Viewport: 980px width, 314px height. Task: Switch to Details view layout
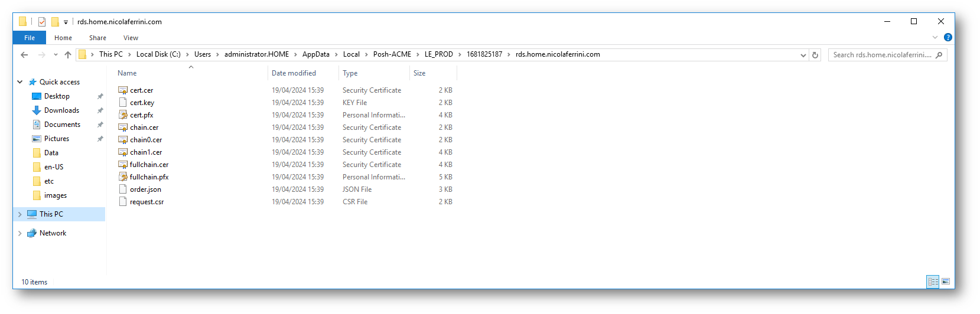pyautogui.click(x=933, y=282)
